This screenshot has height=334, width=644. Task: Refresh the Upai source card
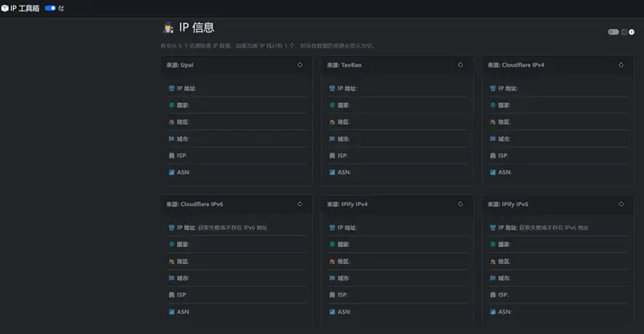[x=299, y=65]
